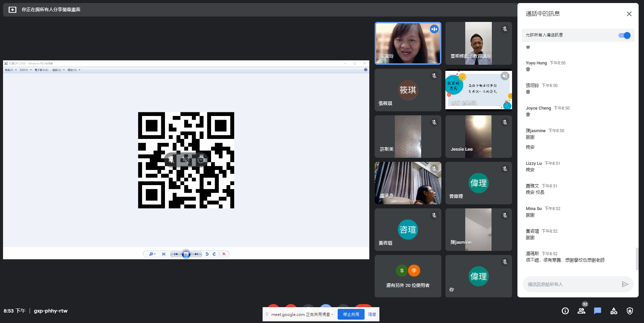Go to next image in photo viewer
This screenshot has height=323, width=644.
(197, 254)
